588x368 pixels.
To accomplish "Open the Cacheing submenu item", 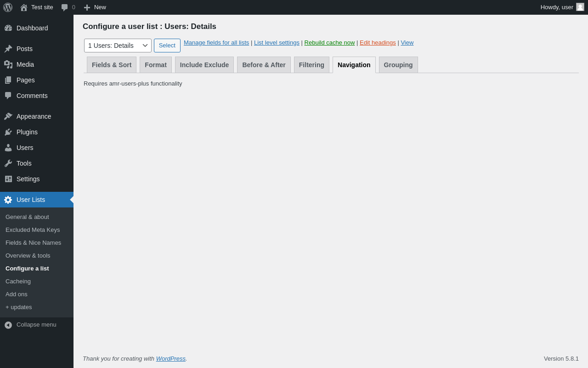I will tap(18, 282).
